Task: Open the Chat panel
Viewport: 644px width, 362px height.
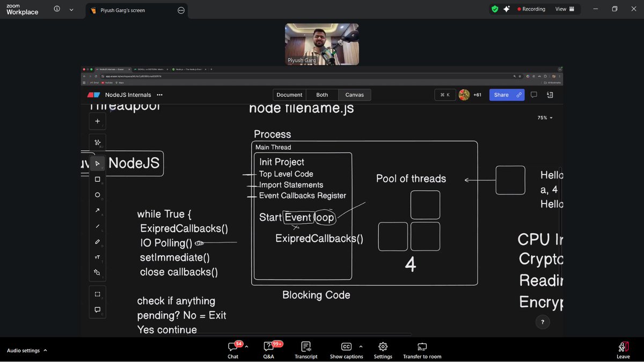Action: [233, 350]
